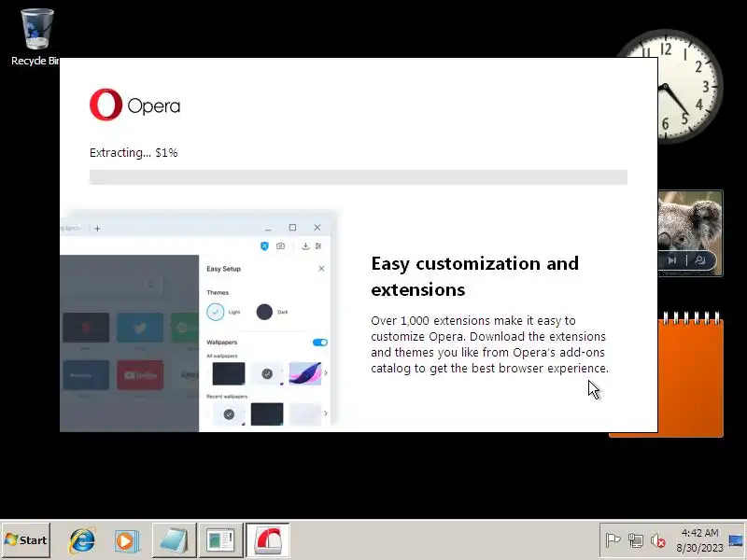Click the red YouTube speed dial tile

pyautogui.click(x=140, y=375)
